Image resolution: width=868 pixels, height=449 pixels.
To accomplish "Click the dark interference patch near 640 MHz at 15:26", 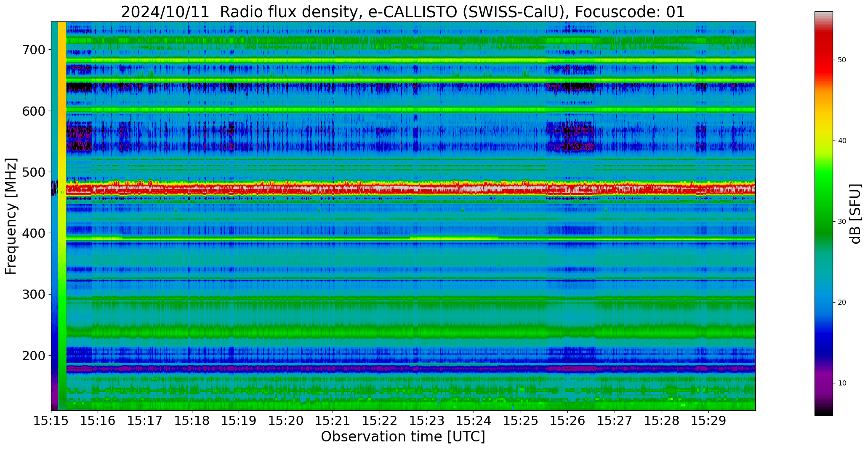I will (x=570, y=87).
